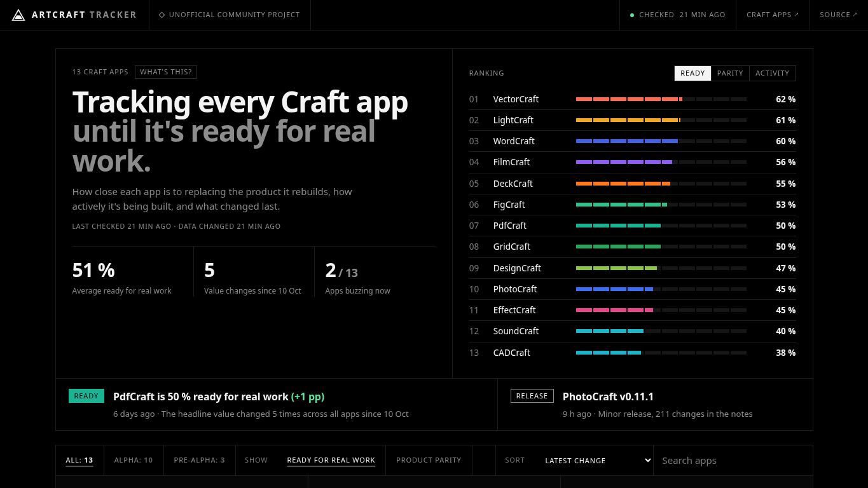Click the 62 % value for VectorCraft
868x488 pixels.
coord(785,99)
